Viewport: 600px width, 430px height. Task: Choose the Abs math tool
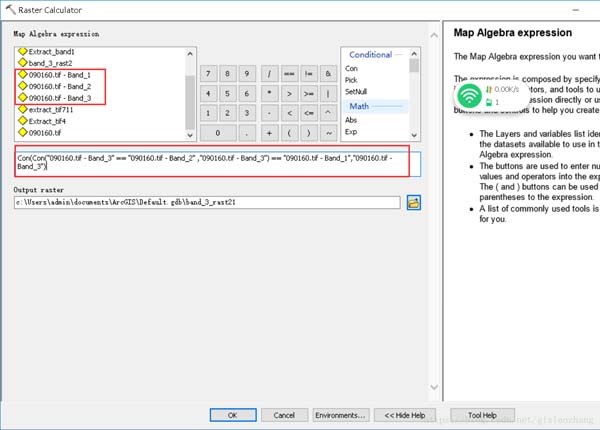point(351,120)
